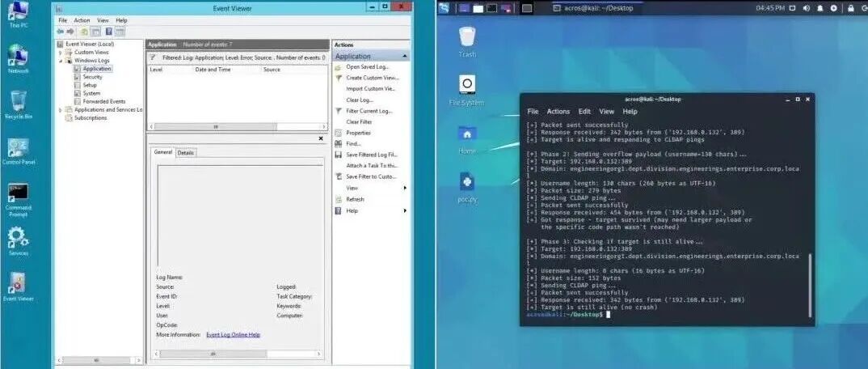Collapse the Application section in Actions pane

pyautogui.click(x=405, y=57)
